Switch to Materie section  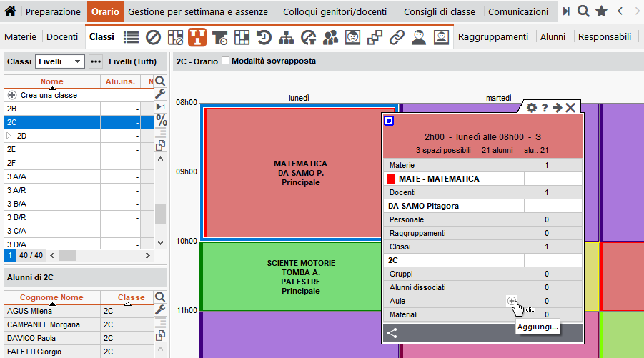click(21, 37)
